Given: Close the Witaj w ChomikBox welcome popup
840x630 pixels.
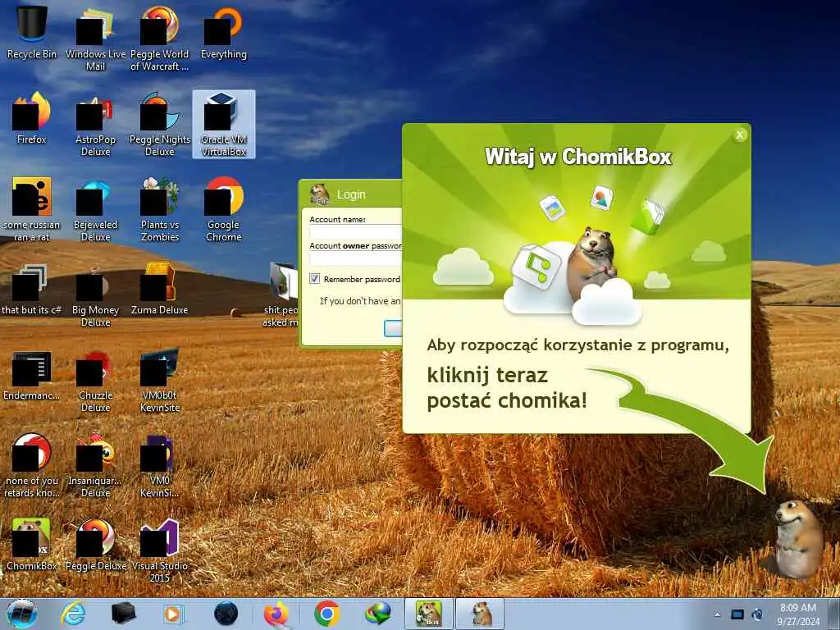Looking at the screenshot, I should [740, 135].
